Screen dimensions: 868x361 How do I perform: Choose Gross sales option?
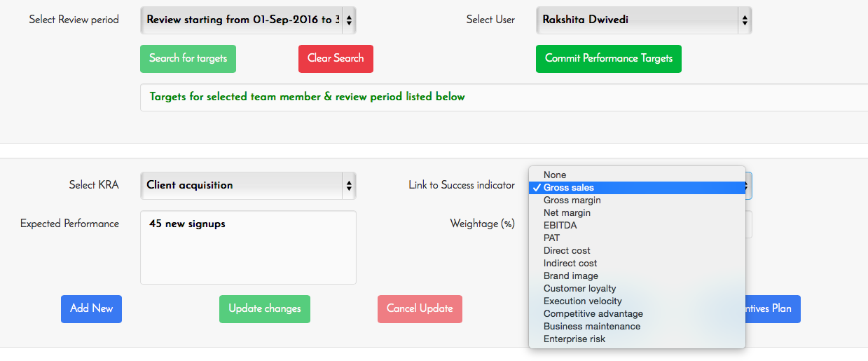637,188
